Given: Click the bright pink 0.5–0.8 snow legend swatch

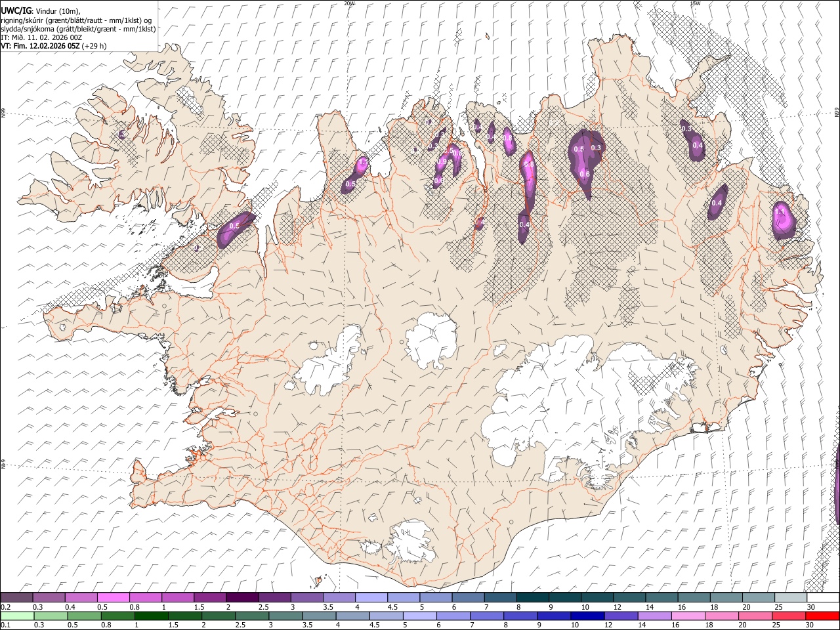Looking at the screenshot, I should pyautogui.click(x=114, y=598).
